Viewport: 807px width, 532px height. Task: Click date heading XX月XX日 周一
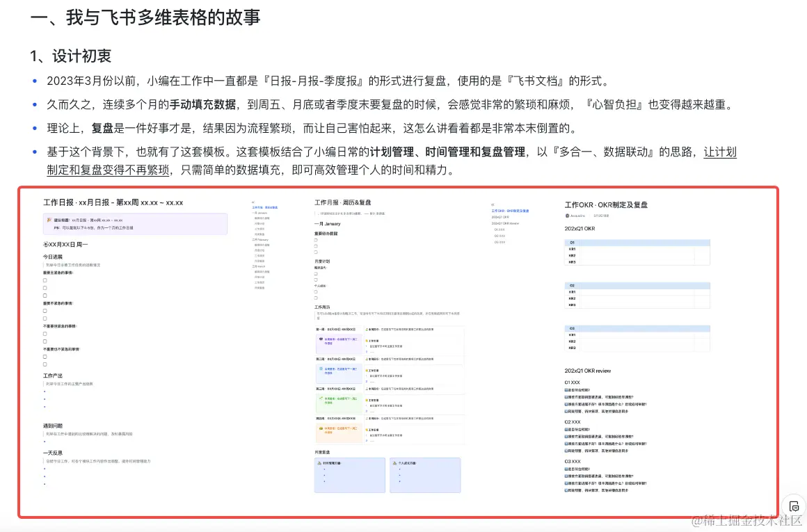point(65,244)
